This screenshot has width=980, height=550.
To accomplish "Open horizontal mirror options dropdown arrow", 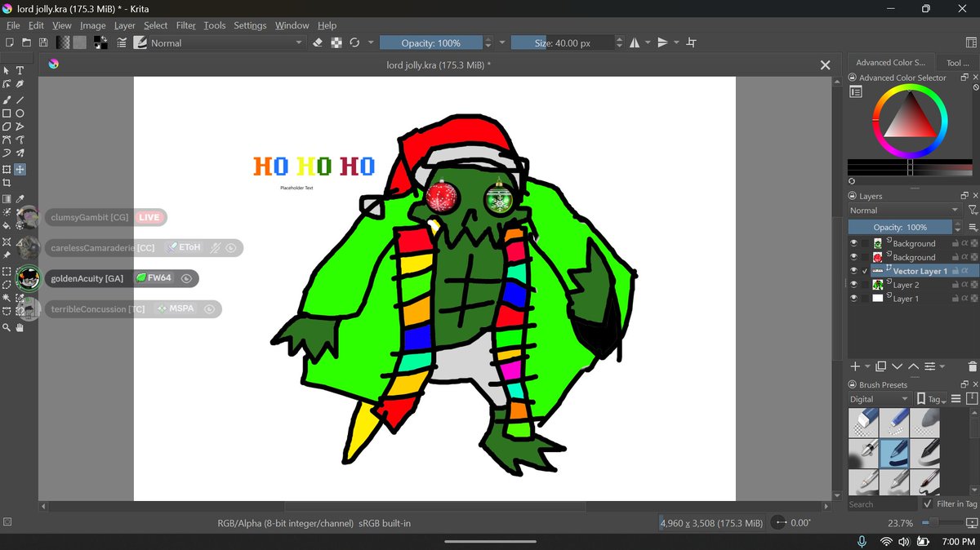I will (x=648, y=42).
